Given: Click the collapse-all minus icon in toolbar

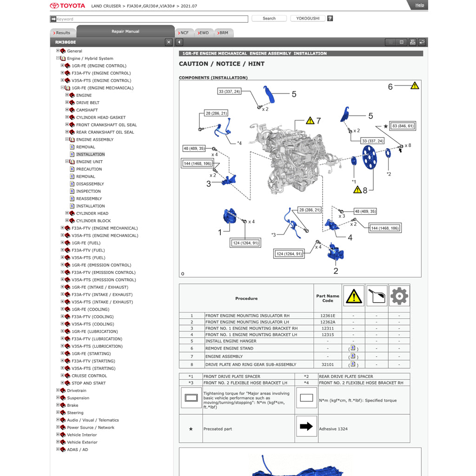Looking at the screenshot, I should (x=402, y=42).
